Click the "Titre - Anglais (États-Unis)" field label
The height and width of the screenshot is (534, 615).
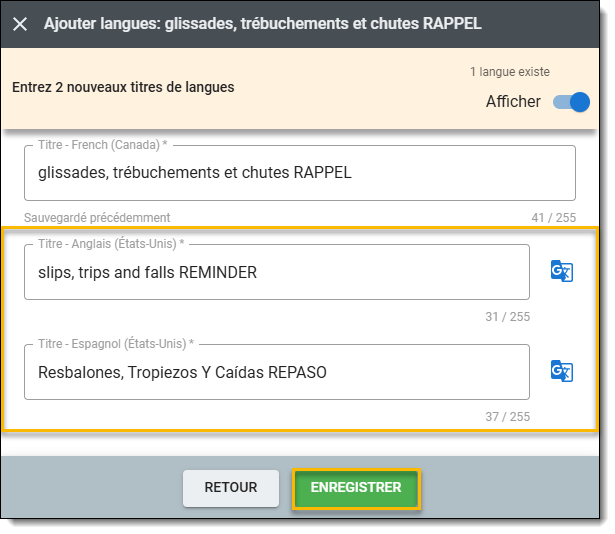pyautogui.click(x=111, y=244)
